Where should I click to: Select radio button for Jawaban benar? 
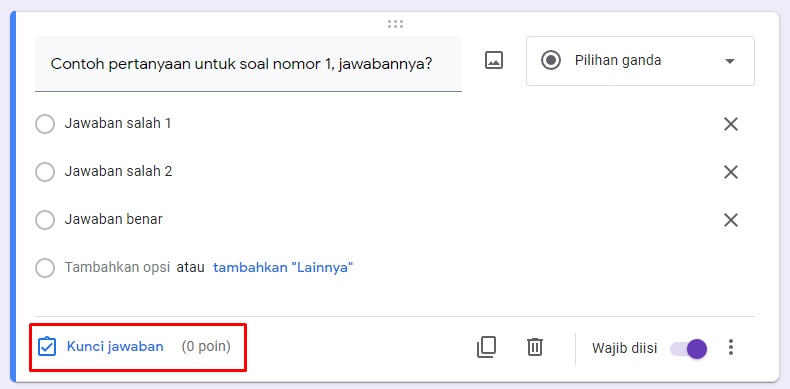click(x=45, y=220)
